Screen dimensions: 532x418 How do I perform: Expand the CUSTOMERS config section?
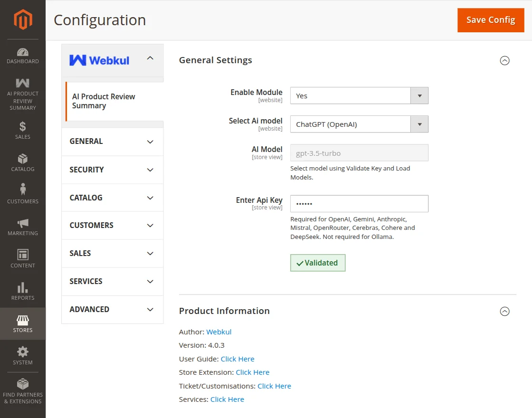click(112, 225)
